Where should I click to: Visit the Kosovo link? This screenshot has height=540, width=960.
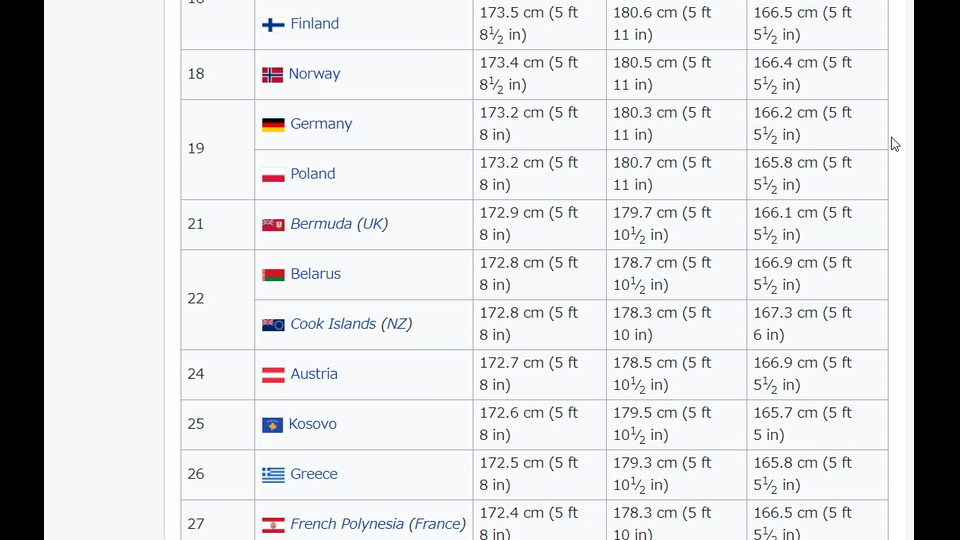pos(312,424)
